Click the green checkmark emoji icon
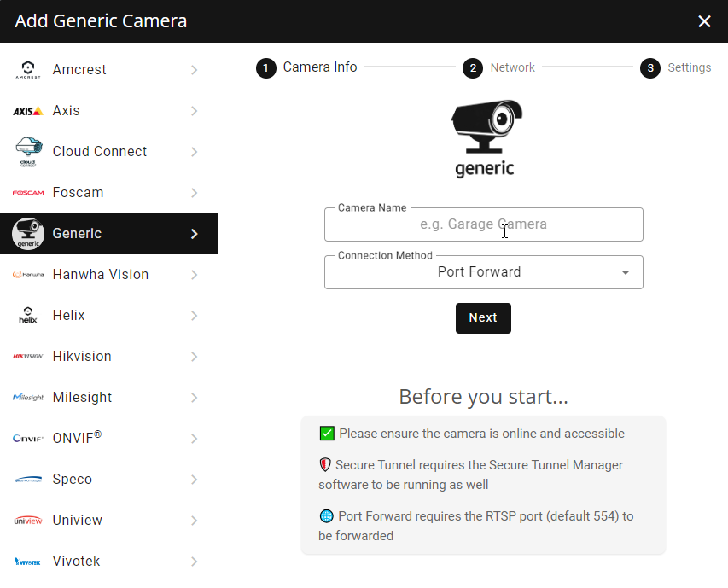 pyautogui.click(x=327, y=434)
